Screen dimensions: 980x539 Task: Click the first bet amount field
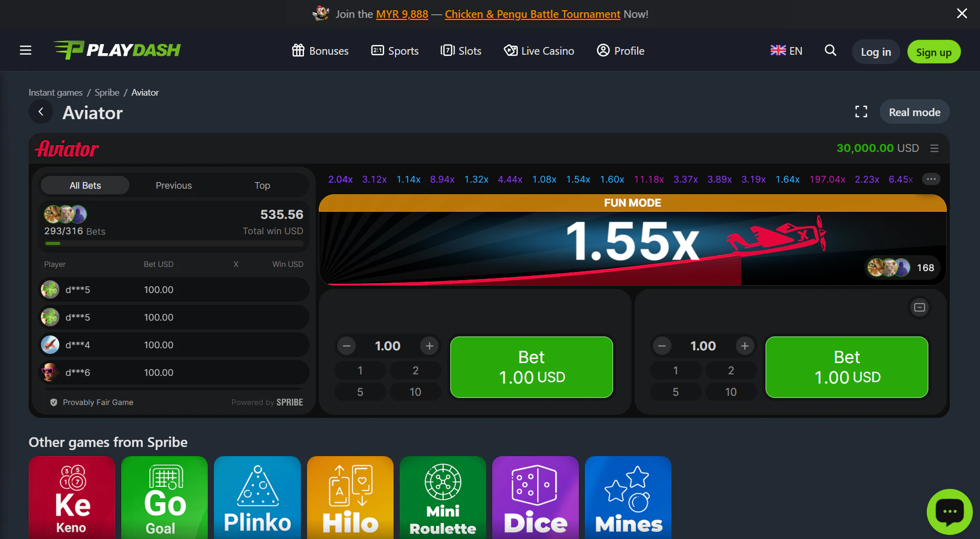point(388,346)
